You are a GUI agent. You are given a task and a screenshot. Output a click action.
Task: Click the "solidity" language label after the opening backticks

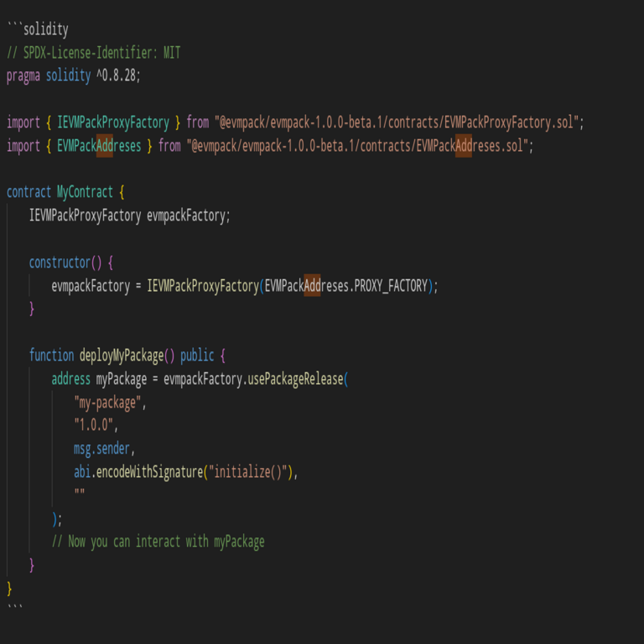pyautogui.click(x=46, y=29)
